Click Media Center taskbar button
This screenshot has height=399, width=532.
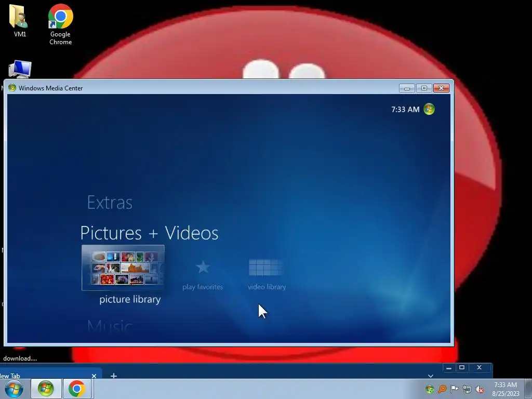coord(46,389)
